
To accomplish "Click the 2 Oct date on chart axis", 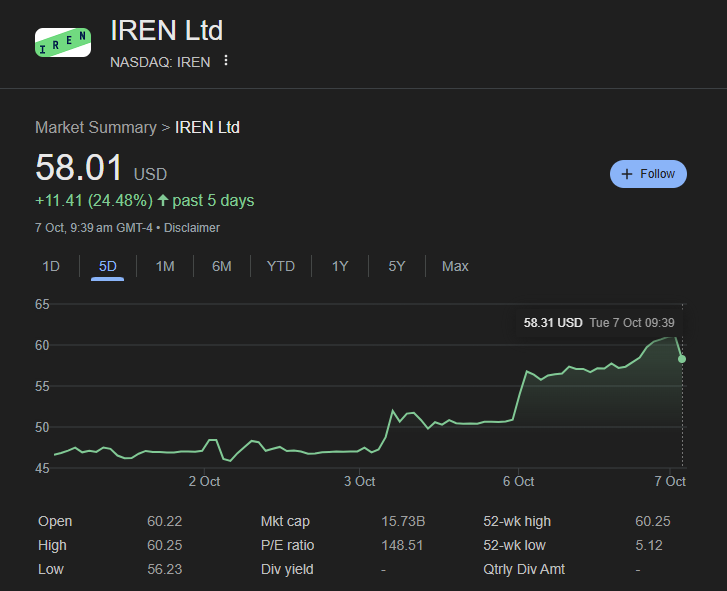I will coord(204,481).
